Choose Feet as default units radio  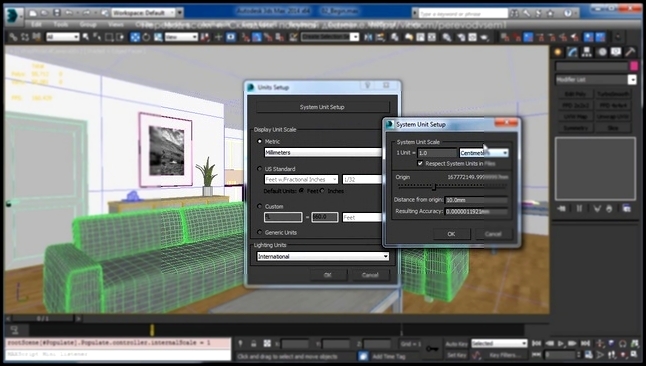(302, 191)
